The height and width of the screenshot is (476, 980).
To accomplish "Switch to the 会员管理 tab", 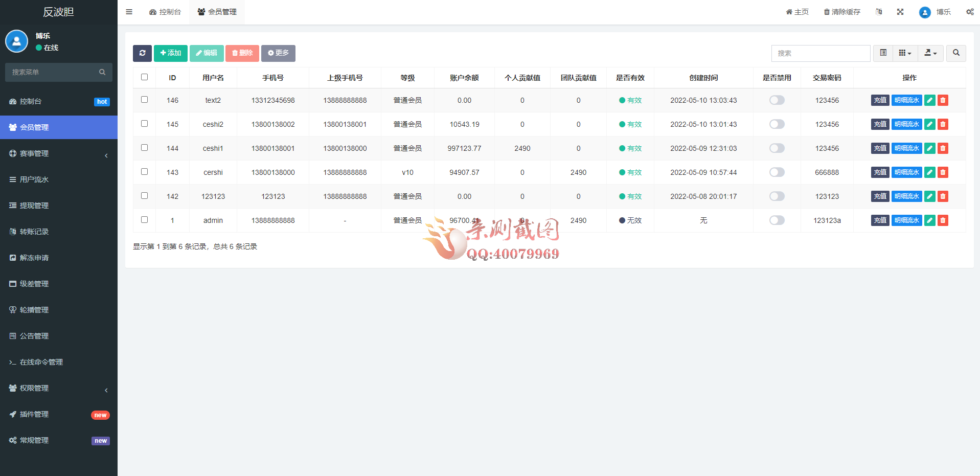I will coord(216,11).
